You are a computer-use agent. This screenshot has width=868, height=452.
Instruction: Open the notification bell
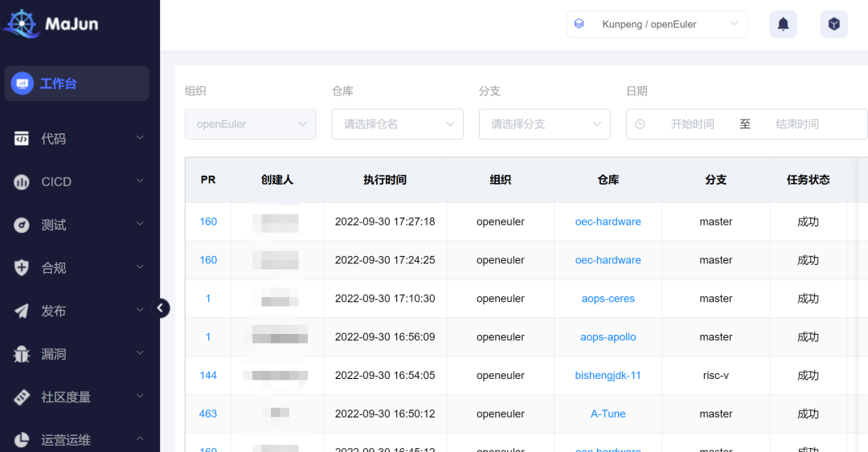784,24
